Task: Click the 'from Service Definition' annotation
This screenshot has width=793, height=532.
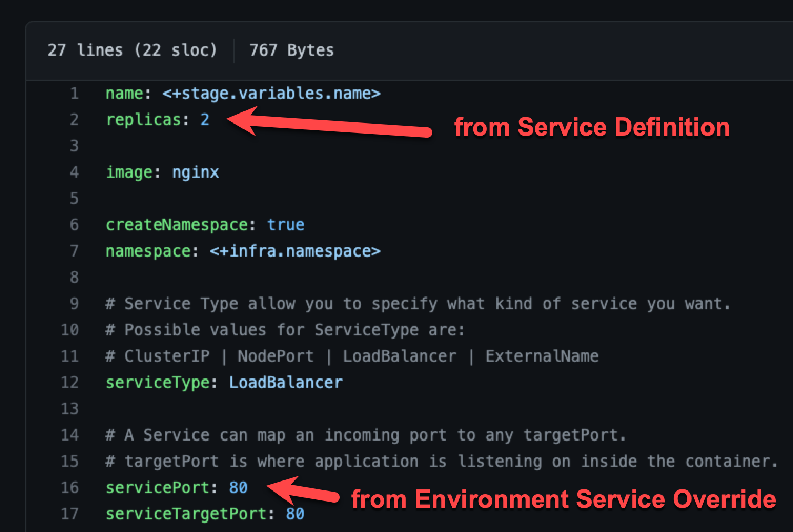Action: [592, 127]
